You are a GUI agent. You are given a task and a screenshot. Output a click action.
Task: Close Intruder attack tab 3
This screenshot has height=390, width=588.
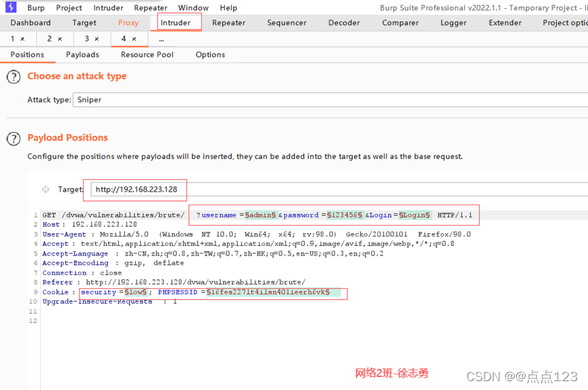(97, 39)
